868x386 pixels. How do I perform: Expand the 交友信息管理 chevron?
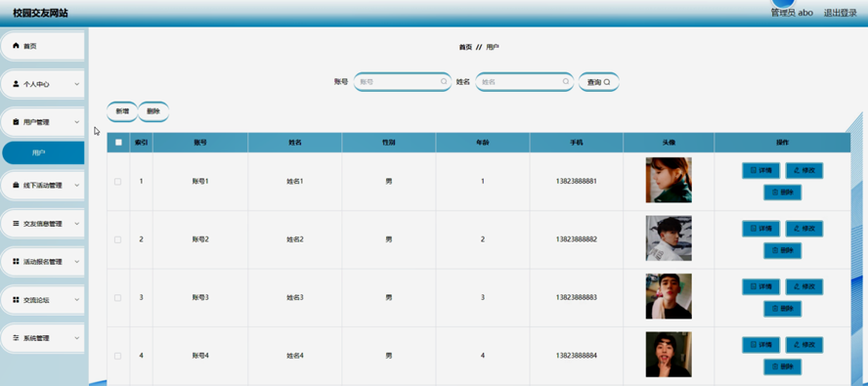[77, 224]
